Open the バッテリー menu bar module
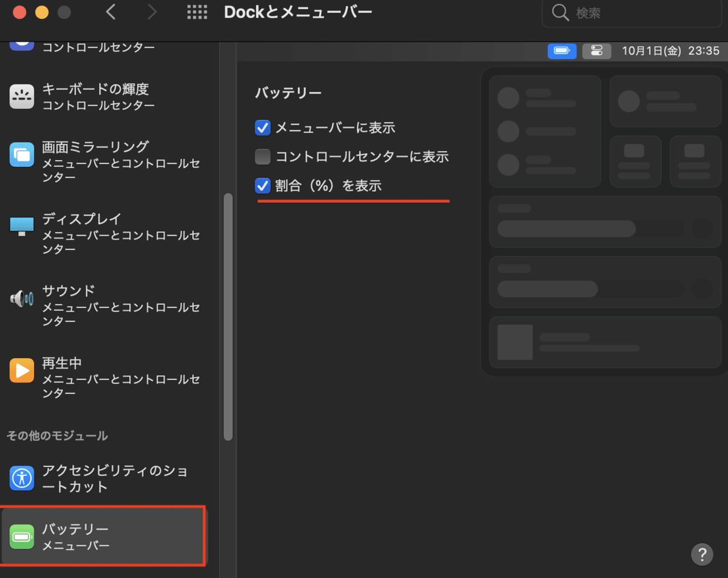 [x=22, y=535]
